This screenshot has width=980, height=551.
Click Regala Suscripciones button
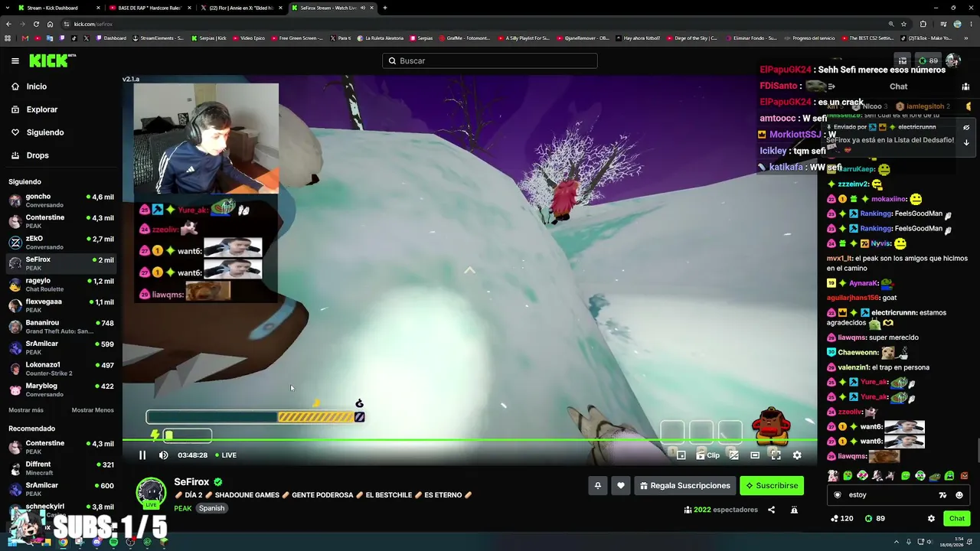[685, 485]
